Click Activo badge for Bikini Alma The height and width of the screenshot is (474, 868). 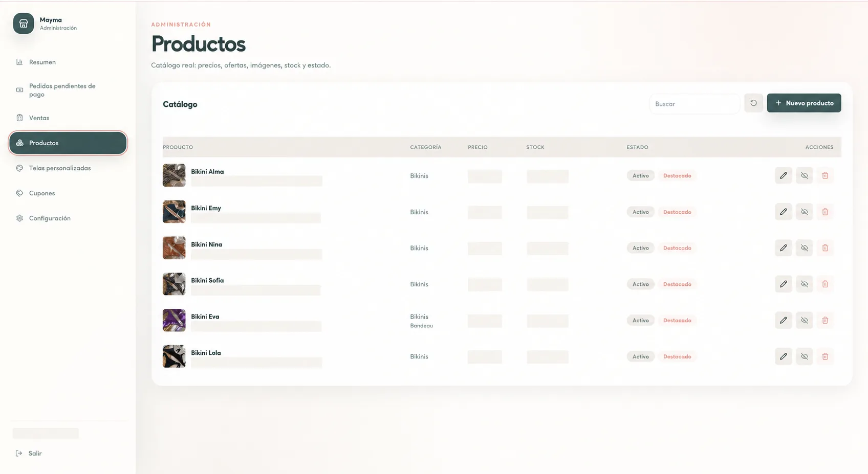pyautogui.click(x=640, y=175)
